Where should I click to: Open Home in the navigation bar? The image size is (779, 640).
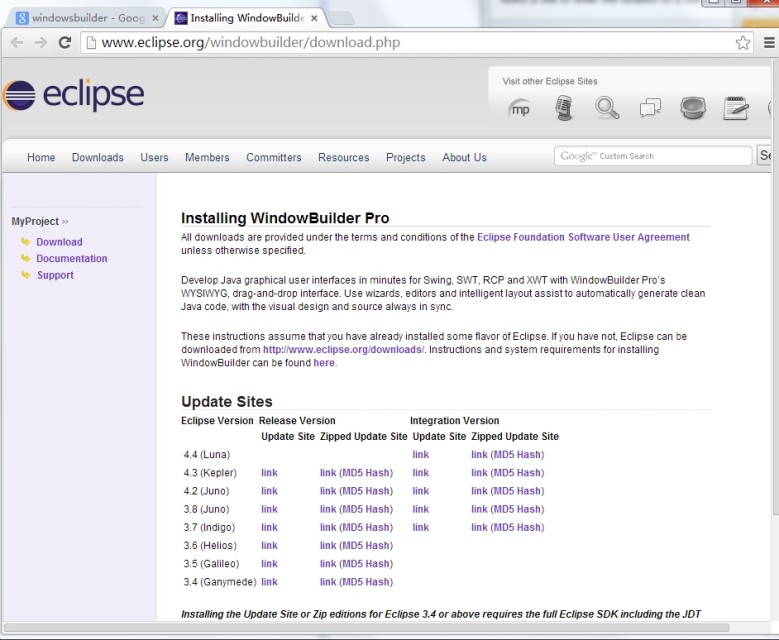(41, 158)
